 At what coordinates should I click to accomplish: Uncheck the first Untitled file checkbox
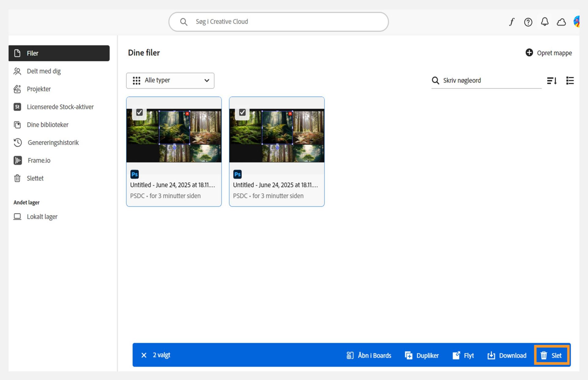pos(139,112)
